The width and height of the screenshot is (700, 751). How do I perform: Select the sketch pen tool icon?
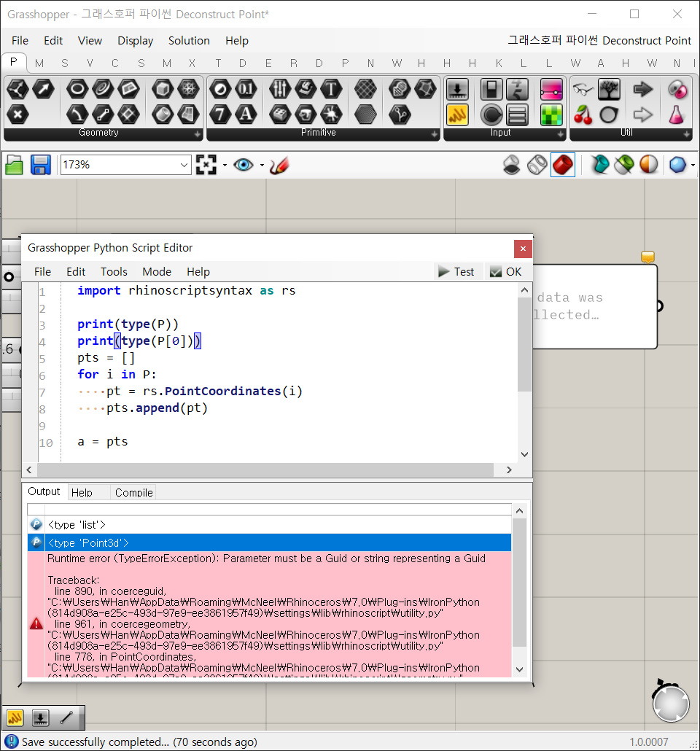(x=279, y=166)
